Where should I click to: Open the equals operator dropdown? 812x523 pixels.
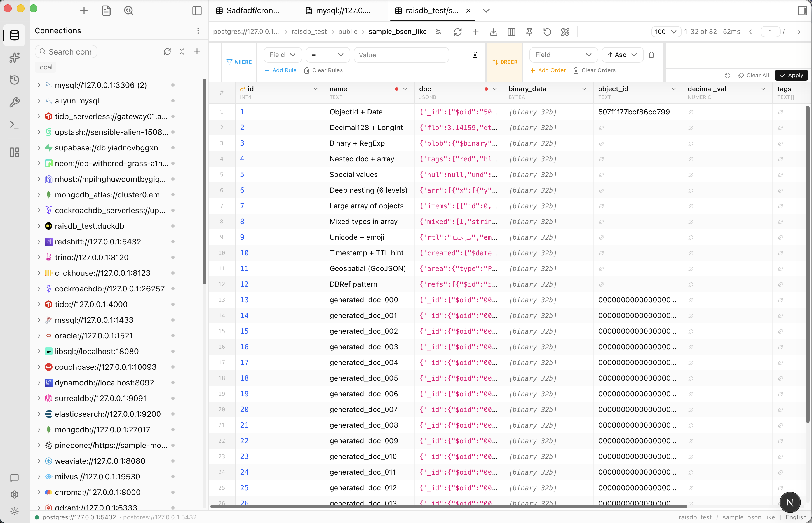pyautogui.click(x=328, y=55)
